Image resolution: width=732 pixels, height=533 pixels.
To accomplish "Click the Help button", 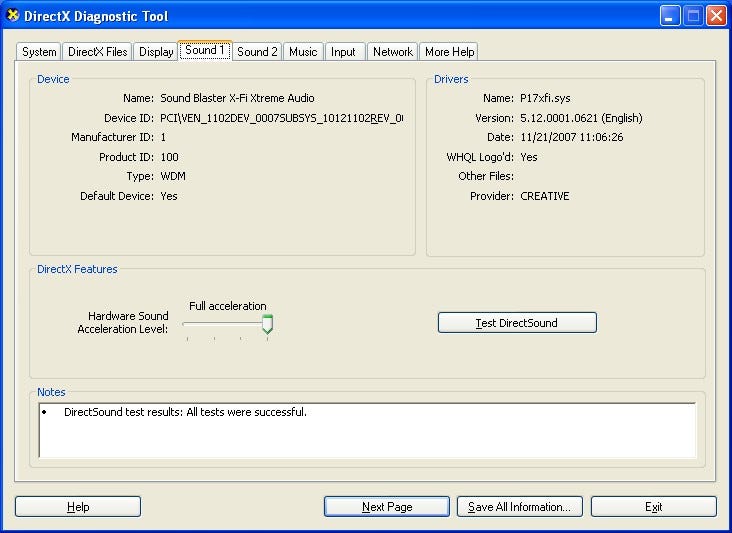I will (x=78, y=507).
